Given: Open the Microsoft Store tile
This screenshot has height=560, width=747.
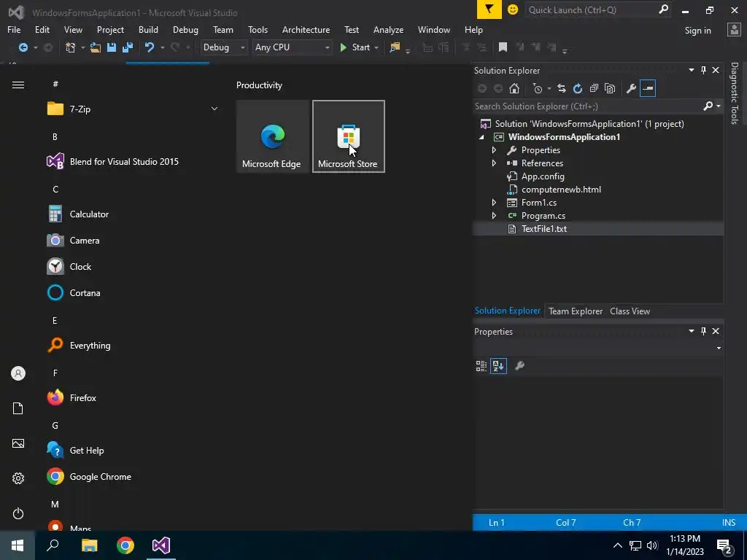Looking at the screenshot, I should [x=348, y=136].
